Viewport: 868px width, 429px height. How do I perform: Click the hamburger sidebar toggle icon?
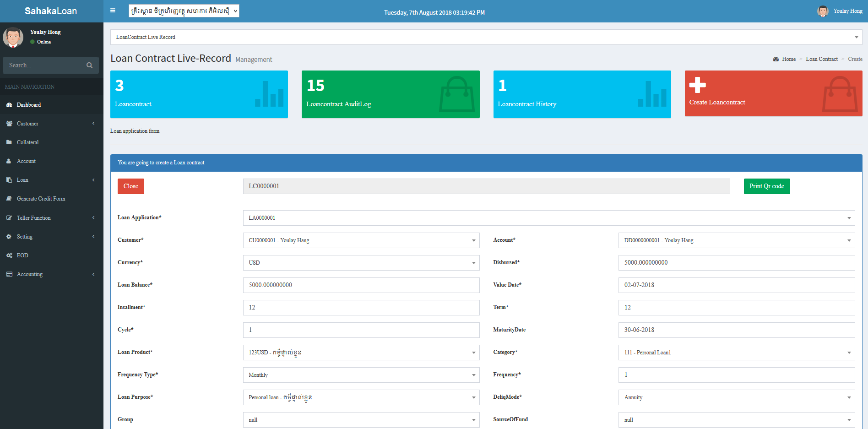113,11
